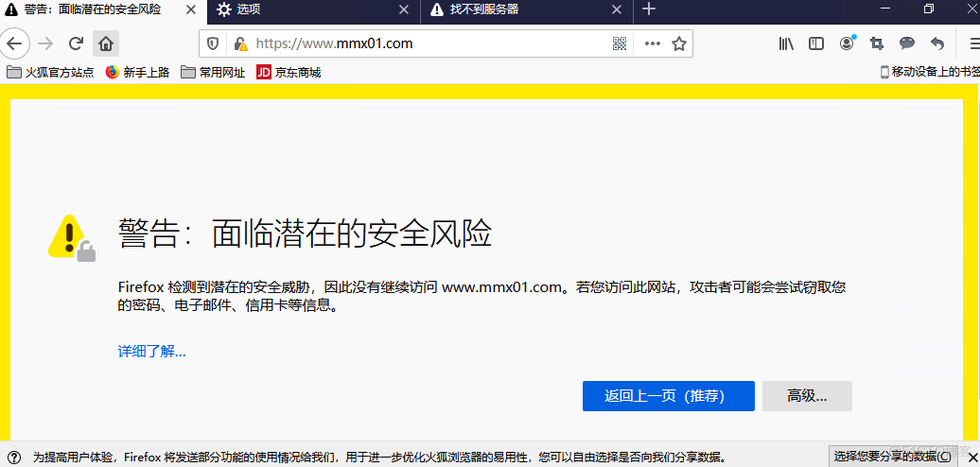
Task: Go back to the previous page arrow
Action: point(13,43)
